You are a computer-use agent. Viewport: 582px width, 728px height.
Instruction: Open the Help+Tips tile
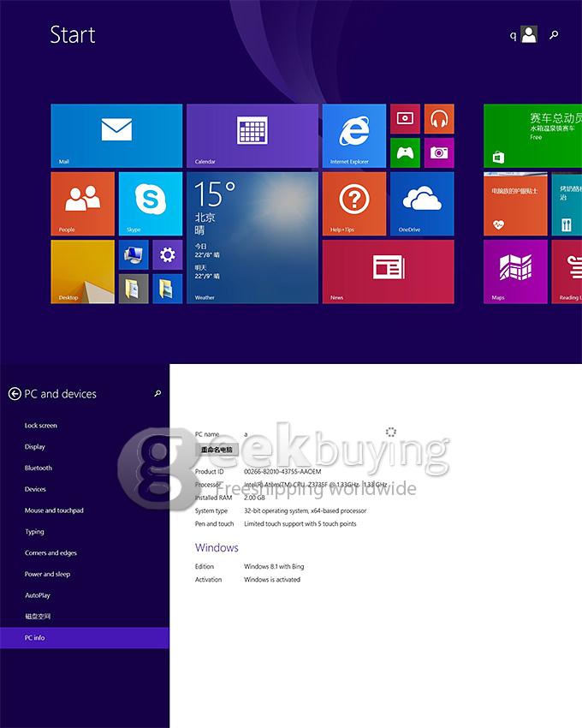click(x=354, y=204)
